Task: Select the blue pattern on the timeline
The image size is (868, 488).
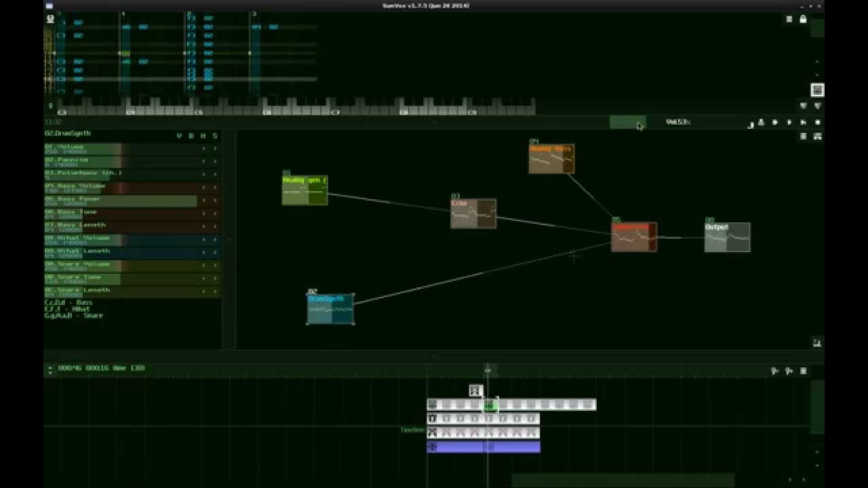Action: pyautogui.click(x=484, y=447)
